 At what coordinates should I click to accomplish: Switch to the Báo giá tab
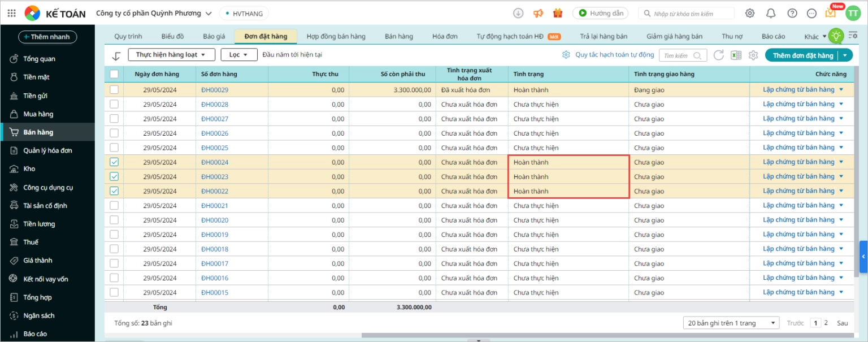[214, 36]
